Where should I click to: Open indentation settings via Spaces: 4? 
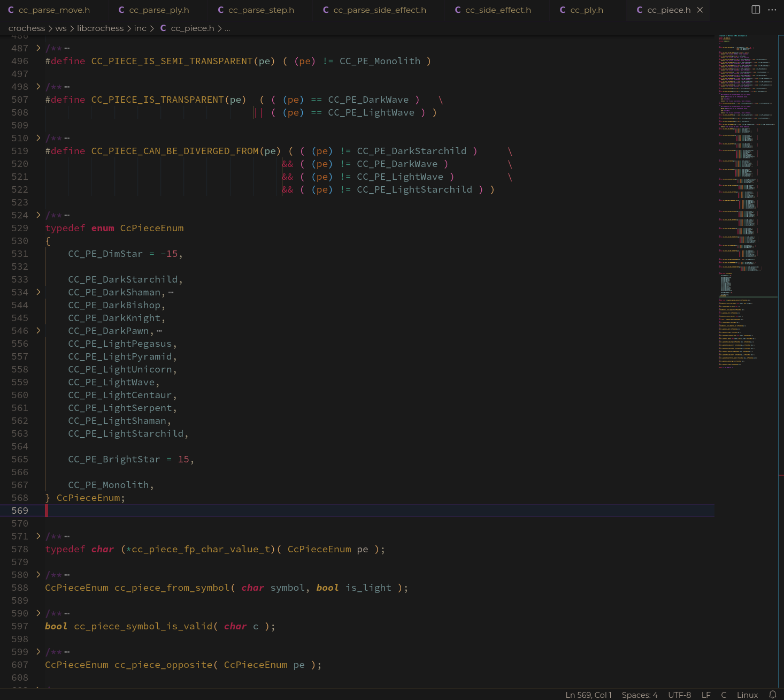640,695
